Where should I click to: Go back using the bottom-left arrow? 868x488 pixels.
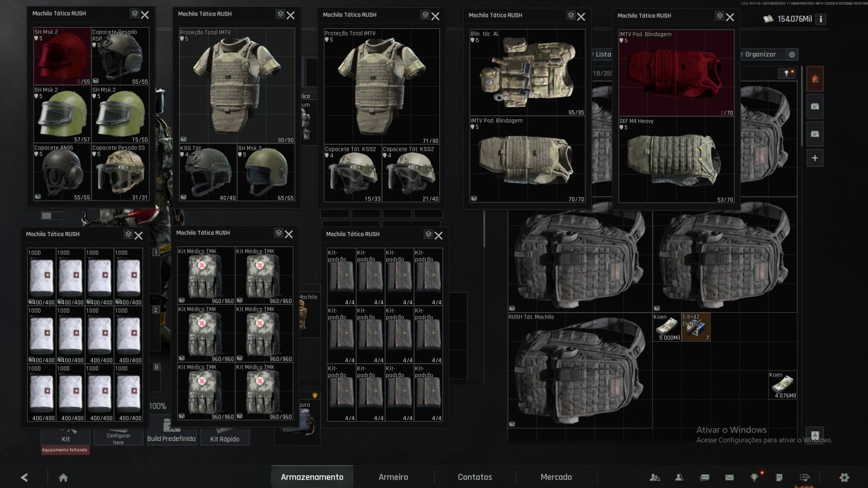(x=24, y=477)
